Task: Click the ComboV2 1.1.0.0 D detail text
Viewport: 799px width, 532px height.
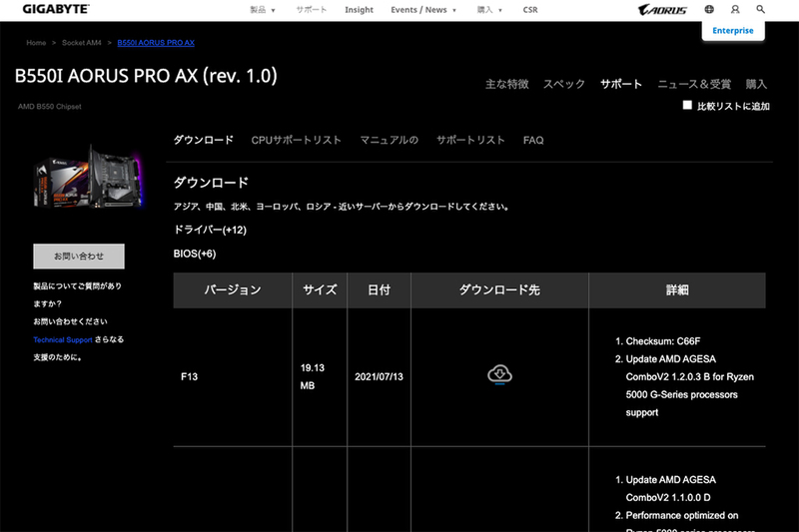Action: (x=668, y=497)
